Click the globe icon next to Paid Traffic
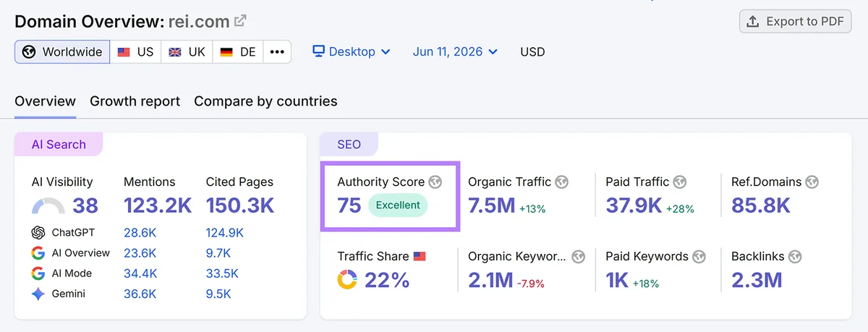This screenshot has height=332, width=868. 679,182
